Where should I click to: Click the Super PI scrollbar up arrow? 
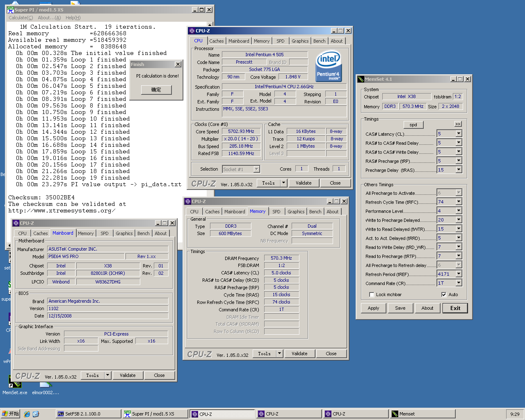210,25
